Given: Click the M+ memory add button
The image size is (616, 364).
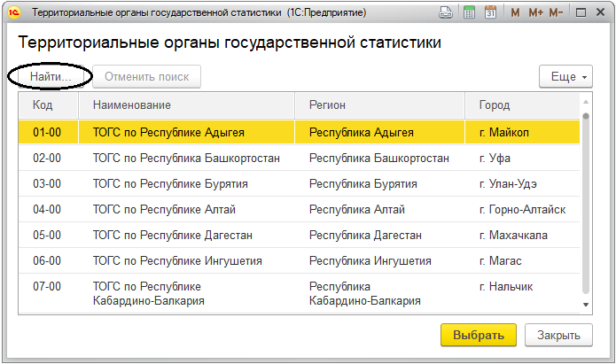Looking at the screenshot, I should click(536, 13).
